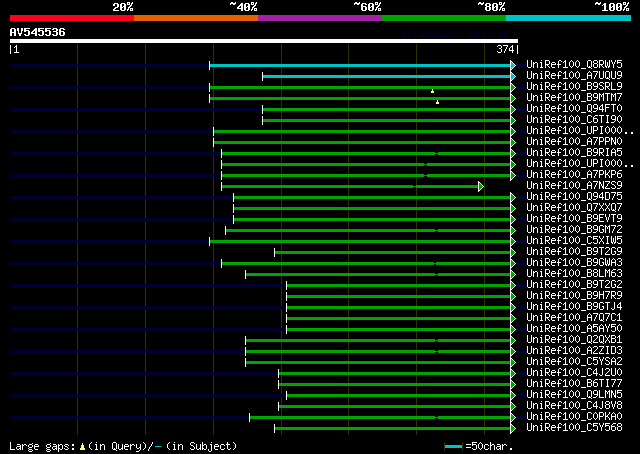Open the UniRef100_B9T2G2 hit
The width and height of the screenshot is (640, 454).
(574, 285)
